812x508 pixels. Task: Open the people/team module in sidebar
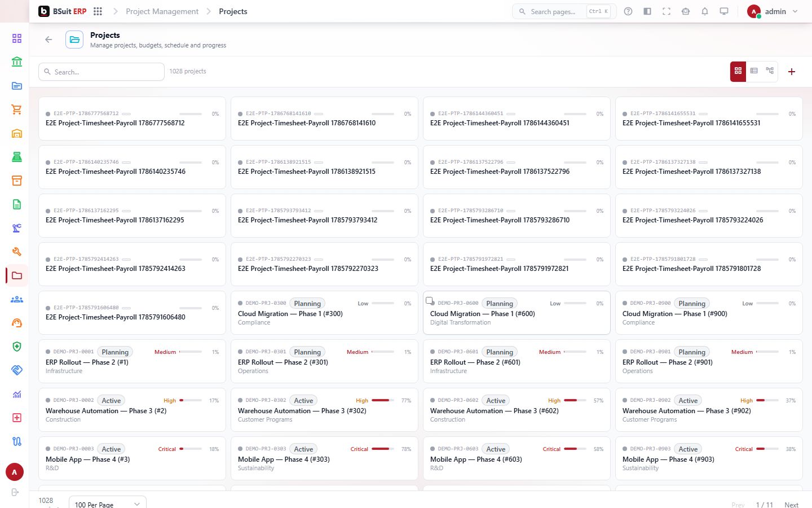(x=17, y=299)
